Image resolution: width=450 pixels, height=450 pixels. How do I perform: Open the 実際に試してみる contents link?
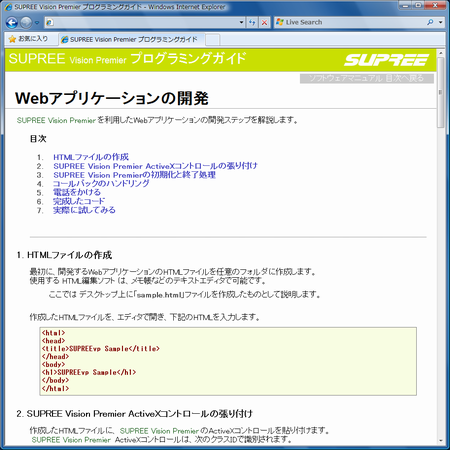pyautogui.click(x=84, y=210)
